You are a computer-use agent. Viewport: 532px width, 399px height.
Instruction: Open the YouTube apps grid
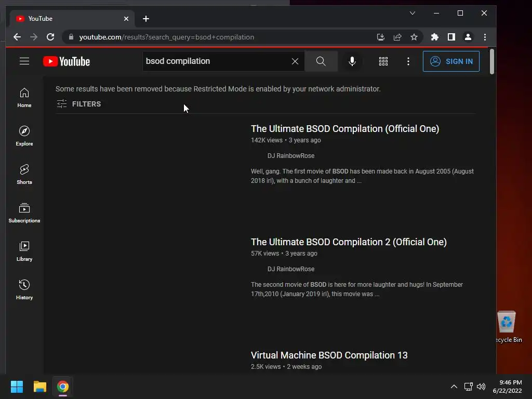click(x=383, y=61)
